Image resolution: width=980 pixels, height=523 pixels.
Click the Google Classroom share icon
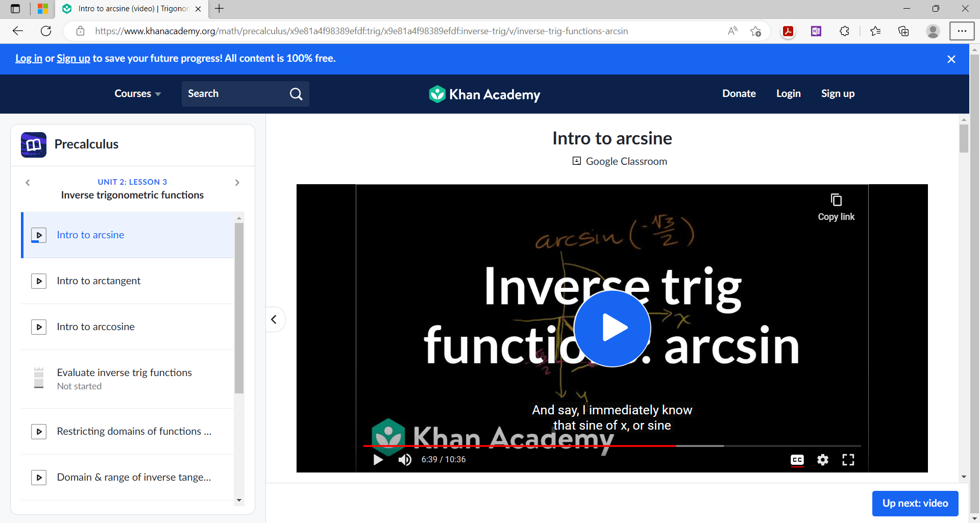(577, 161)
